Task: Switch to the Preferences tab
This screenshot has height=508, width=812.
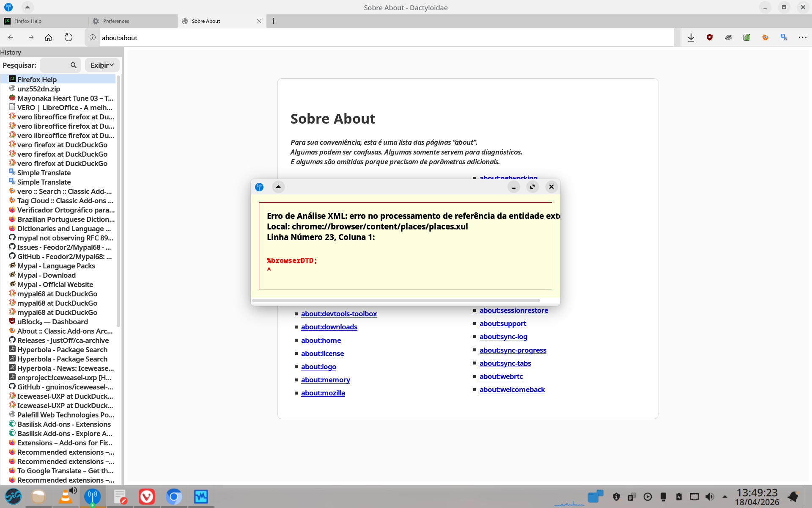Action: click(116, 21)
